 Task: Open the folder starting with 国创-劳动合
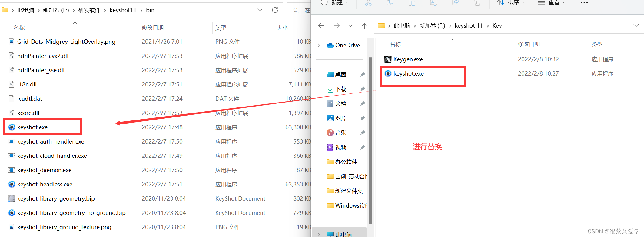click(346, 177)
